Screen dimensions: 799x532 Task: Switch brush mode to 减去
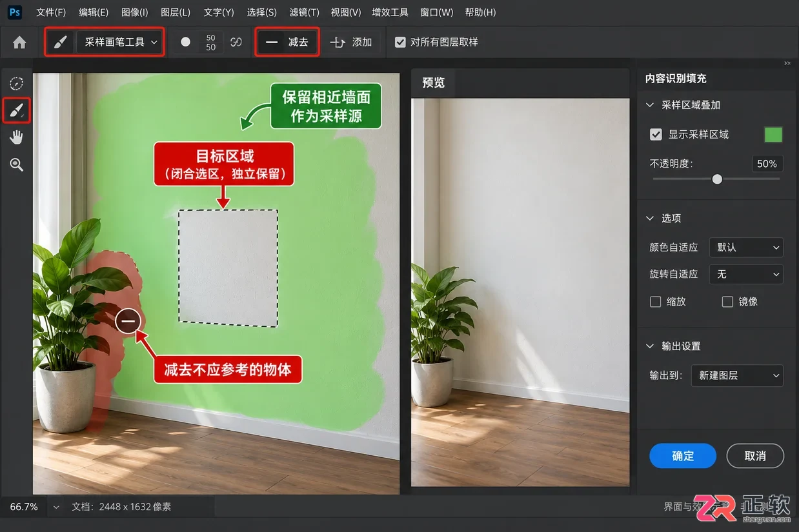(x=287, y=42)
